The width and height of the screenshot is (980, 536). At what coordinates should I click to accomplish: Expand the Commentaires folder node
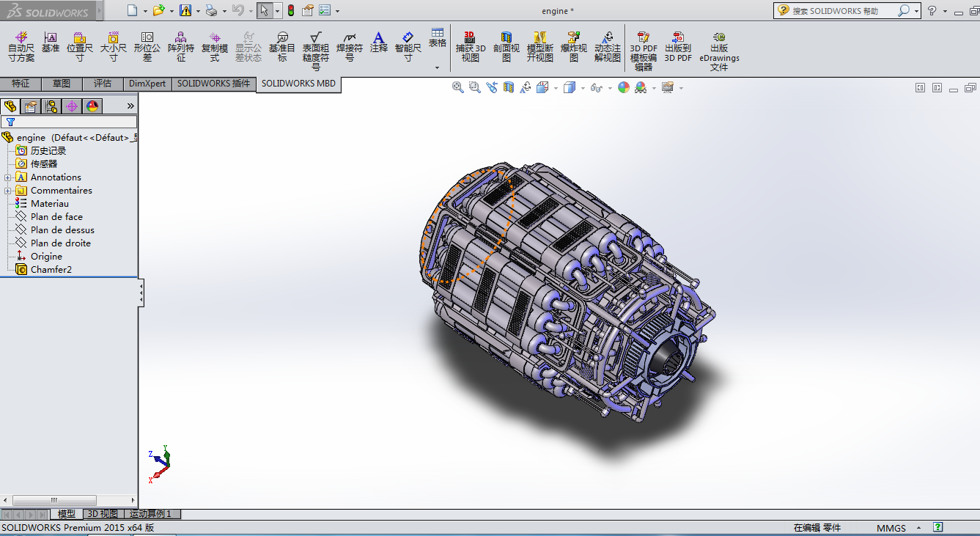7,191
